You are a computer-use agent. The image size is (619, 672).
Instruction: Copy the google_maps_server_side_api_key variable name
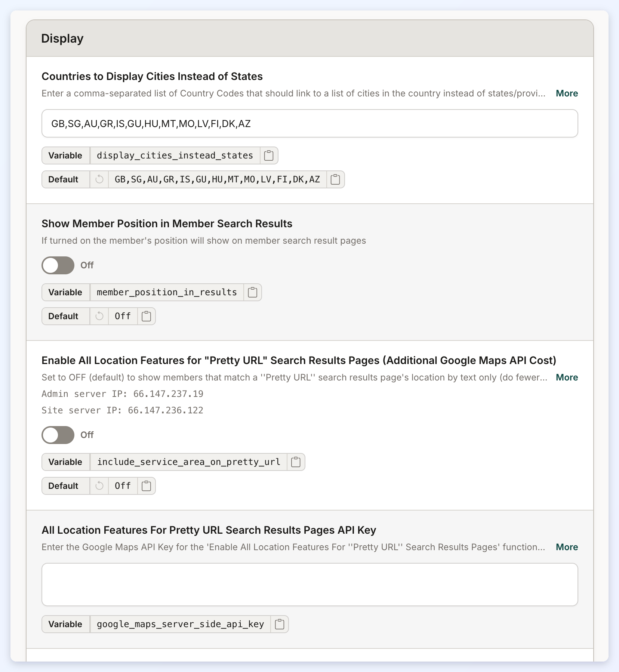coord(279,624)
